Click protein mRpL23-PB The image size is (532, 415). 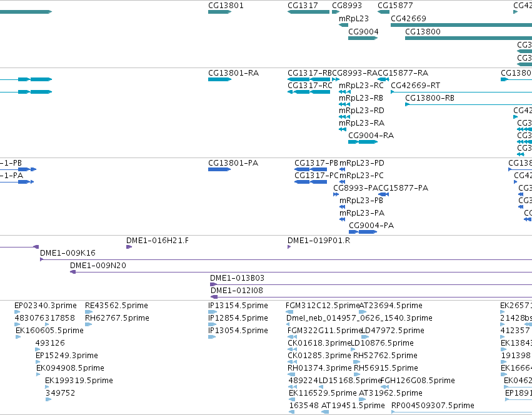(342, 207)
